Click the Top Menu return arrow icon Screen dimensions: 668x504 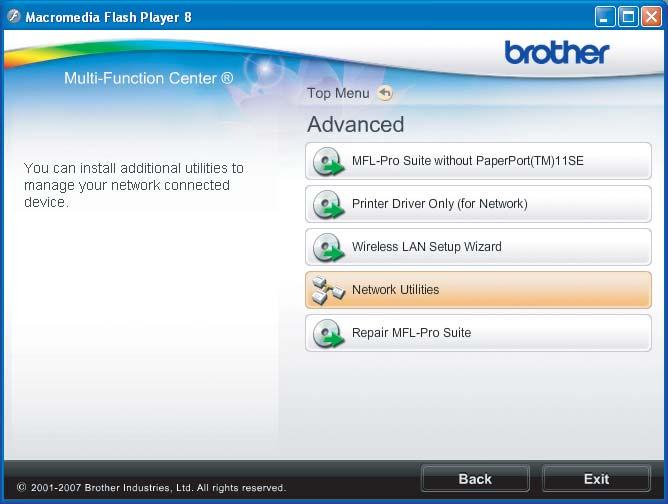click(385, 93)
